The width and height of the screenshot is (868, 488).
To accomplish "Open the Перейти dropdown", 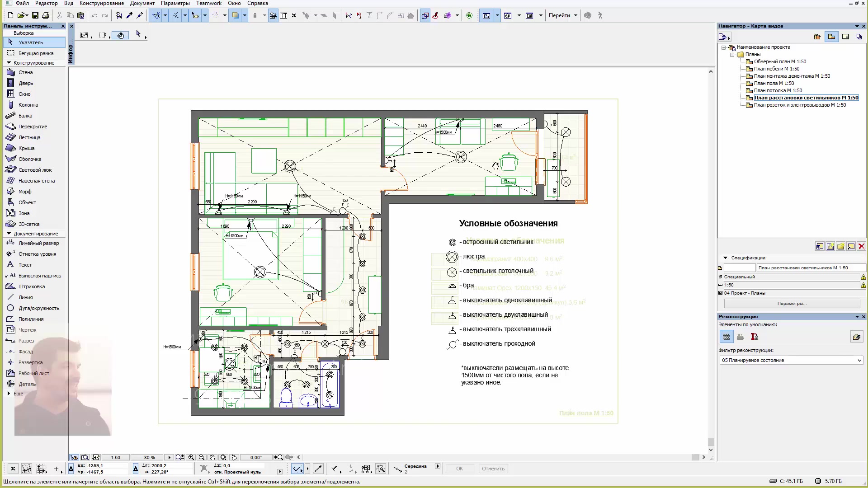I will click(563, 15).
